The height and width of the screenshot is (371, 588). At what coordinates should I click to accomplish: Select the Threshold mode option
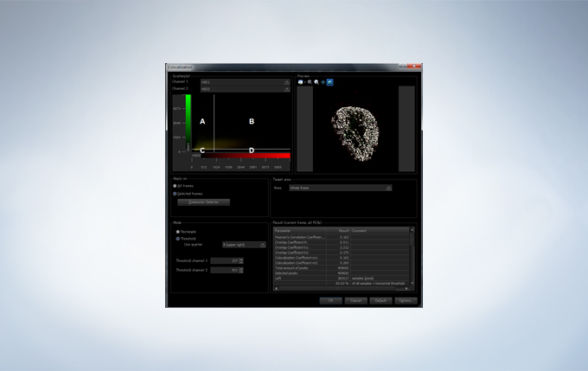click(177, 239)
